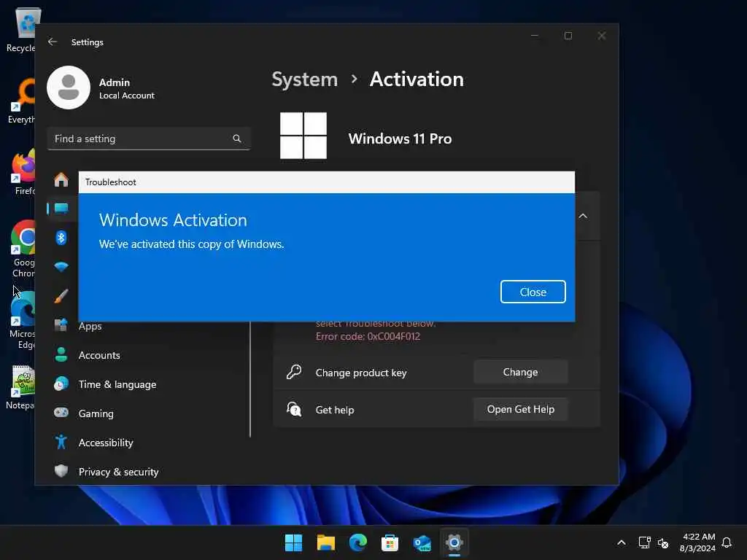Screen dimensions: 747x560
Task: Open File Explorer from the taskbar
Action: click(x=326, y=542)
